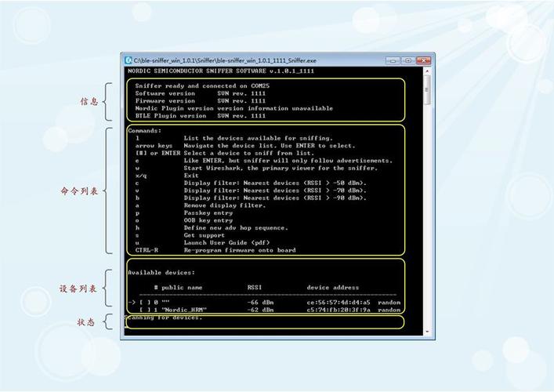Click the 'x/q Exit' command line

point(167,176)
